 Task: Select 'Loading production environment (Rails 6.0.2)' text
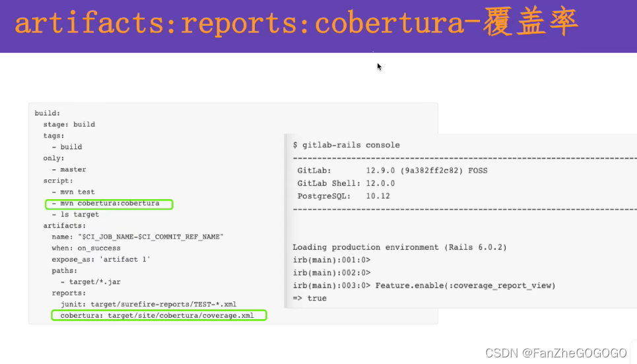coord(400,247)
